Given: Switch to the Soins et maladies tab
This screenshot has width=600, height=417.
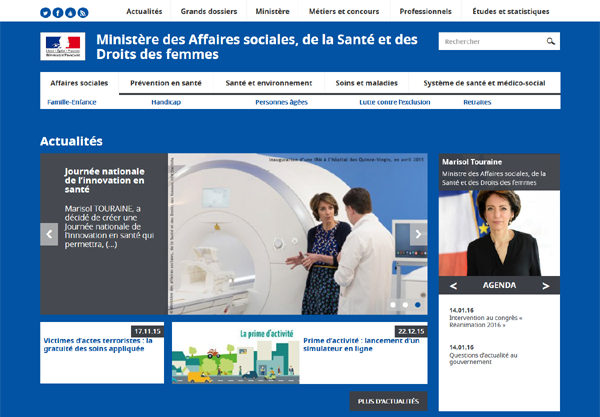Looking at the screenshot, I should click(367, 83).
